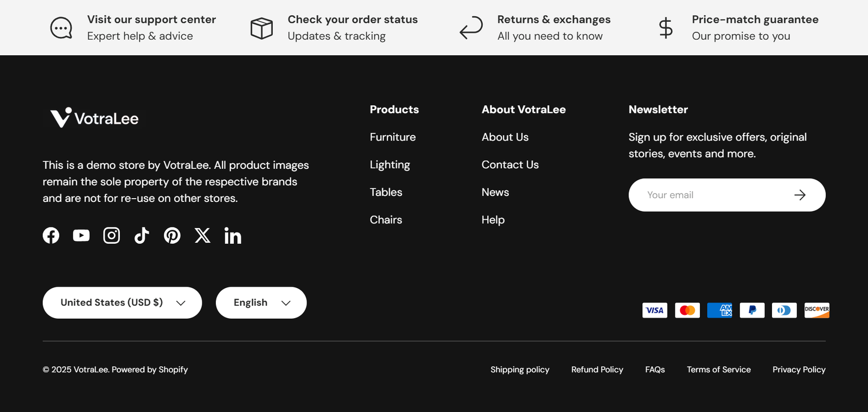Check your order status link
This screenshot has width=868, height=412.
pos(352,20)
